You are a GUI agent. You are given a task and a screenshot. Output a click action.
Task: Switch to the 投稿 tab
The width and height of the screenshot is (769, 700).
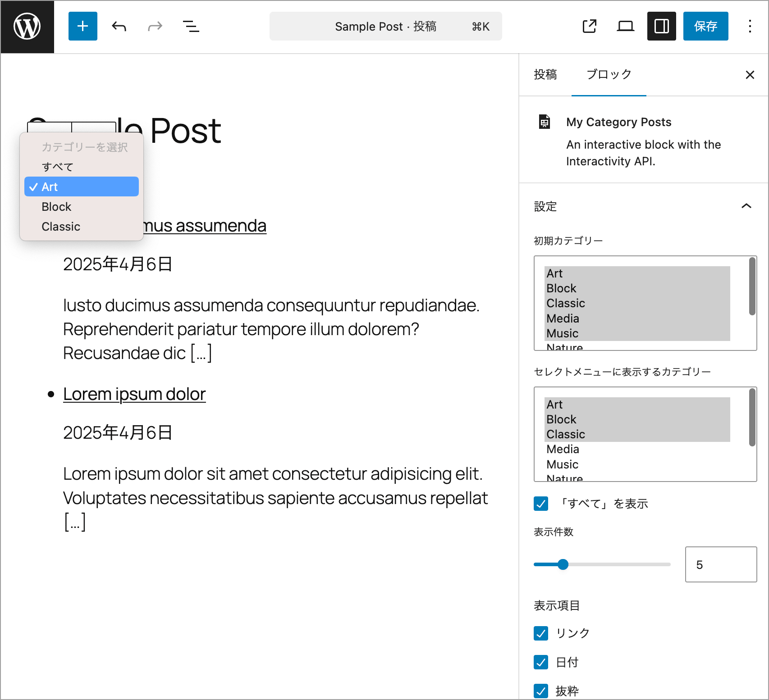coord(545,75)
